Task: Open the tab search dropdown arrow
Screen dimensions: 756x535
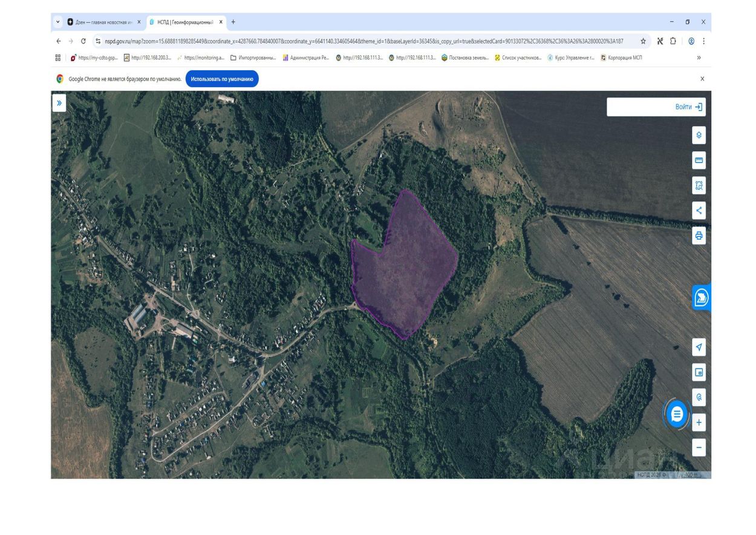Action: click(x=58, y=22)
